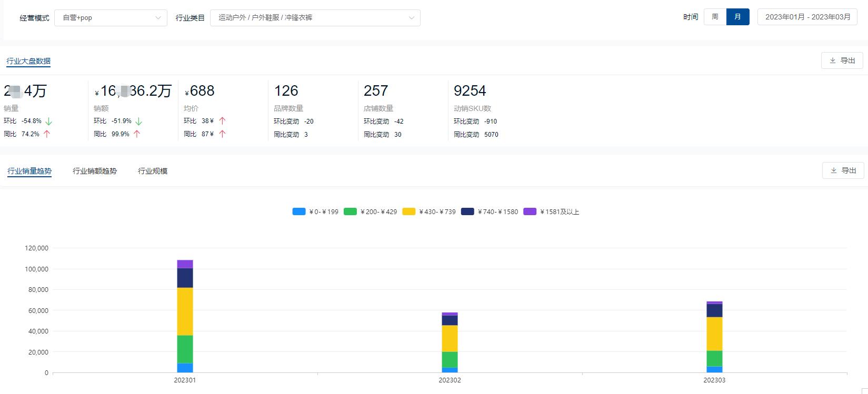Click the red up arrow beside 销额 同比 99.9%
Screen dimensions: 868x394
(137, 134)
